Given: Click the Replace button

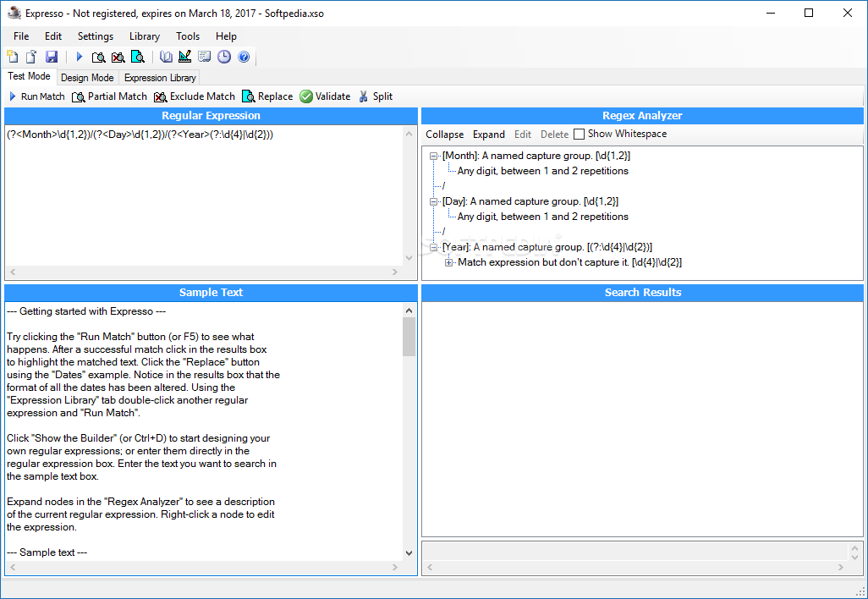Looking at the screenshot, I should coord(267,96).
